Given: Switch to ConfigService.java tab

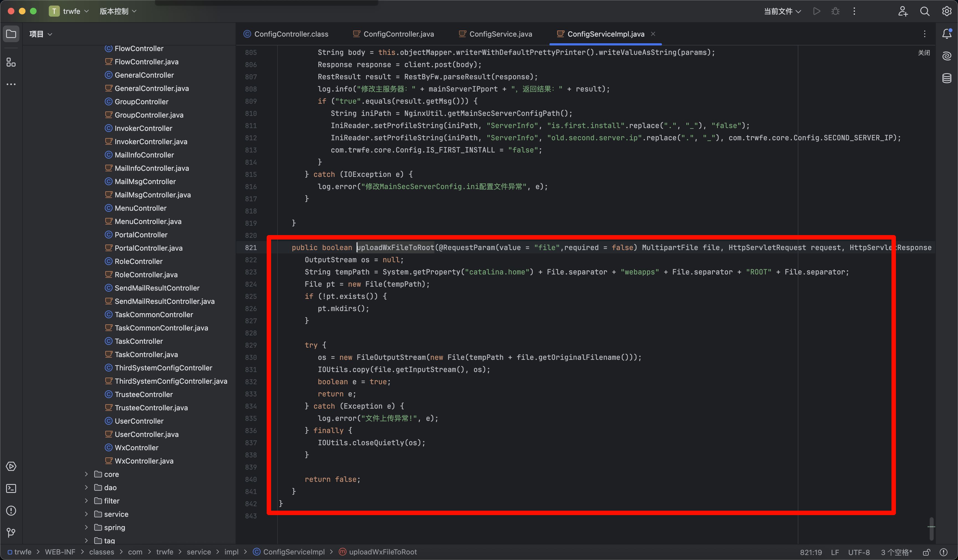Looking at the screenshot, I should pyautogui.click(x=500, y=34).
